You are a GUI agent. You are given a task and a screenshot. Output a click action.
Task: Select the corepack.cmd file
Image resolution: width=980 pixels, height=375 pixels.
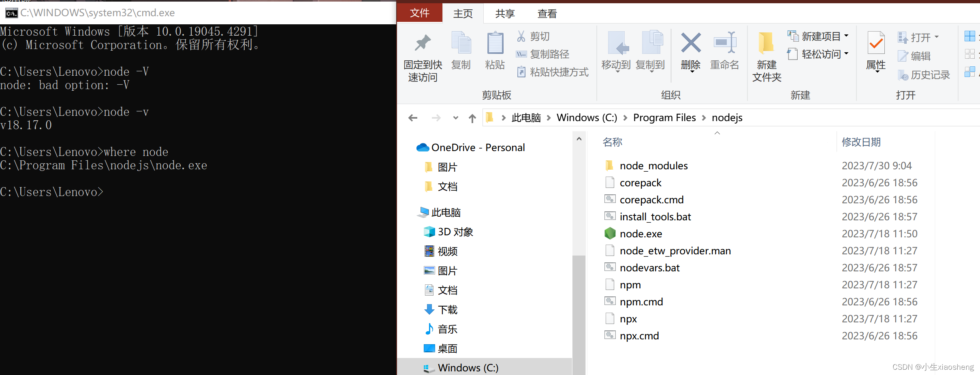tap(651, 200)
